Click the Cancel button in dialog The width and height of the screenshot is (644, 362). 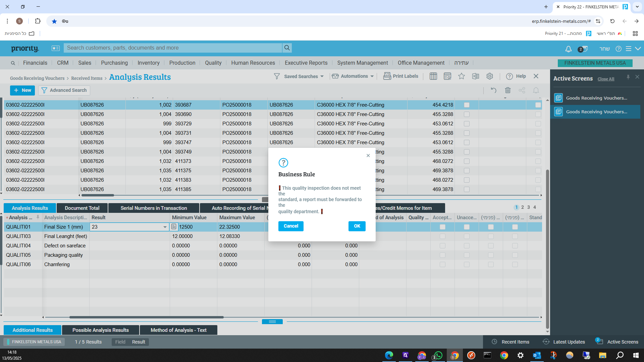pos(291,226)
